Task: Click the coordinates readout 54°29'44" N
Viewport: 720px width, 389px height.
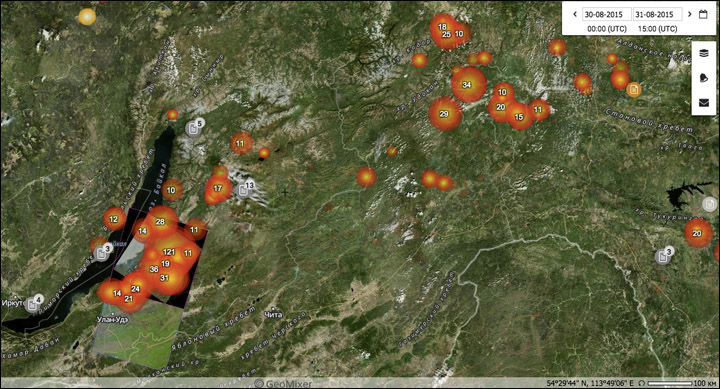Action: click(x=590, y=383)
